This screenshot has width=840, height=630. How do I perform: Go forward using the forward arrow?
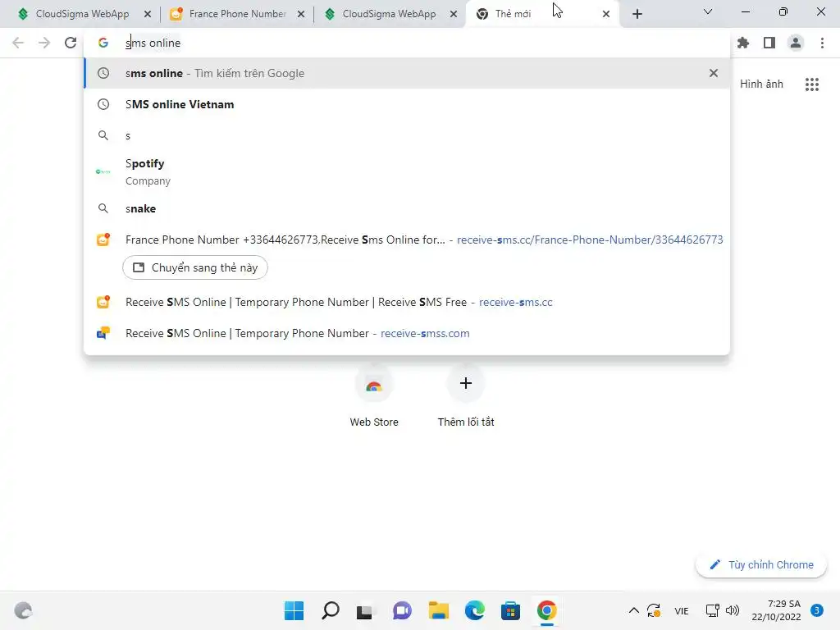pyautogui.click(x=44, y=43)
